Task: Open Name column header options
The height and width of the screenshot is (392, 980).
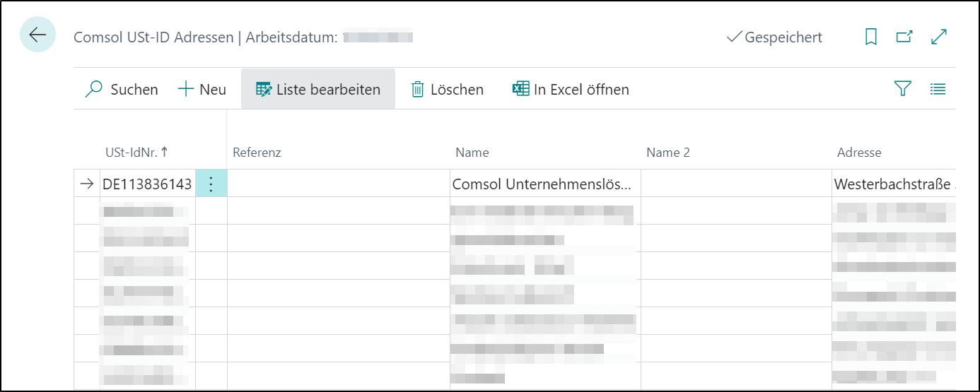Action: pyautogui.click(x=472, y=153)
